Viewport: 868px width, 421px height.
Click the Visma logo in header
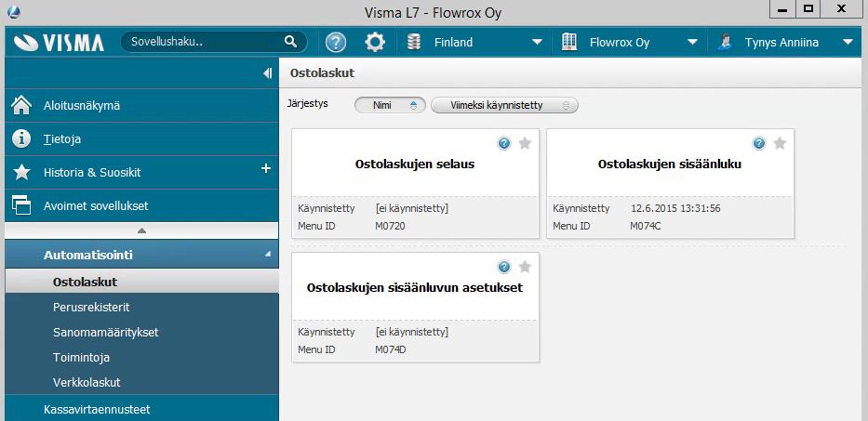[x=58, y=43]
